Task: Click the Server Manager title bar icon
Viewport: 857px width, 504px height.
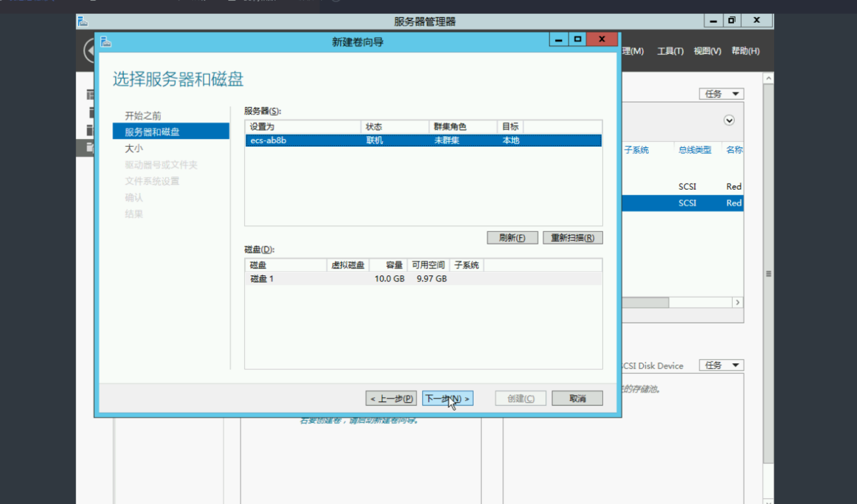Action: [83, 21]
